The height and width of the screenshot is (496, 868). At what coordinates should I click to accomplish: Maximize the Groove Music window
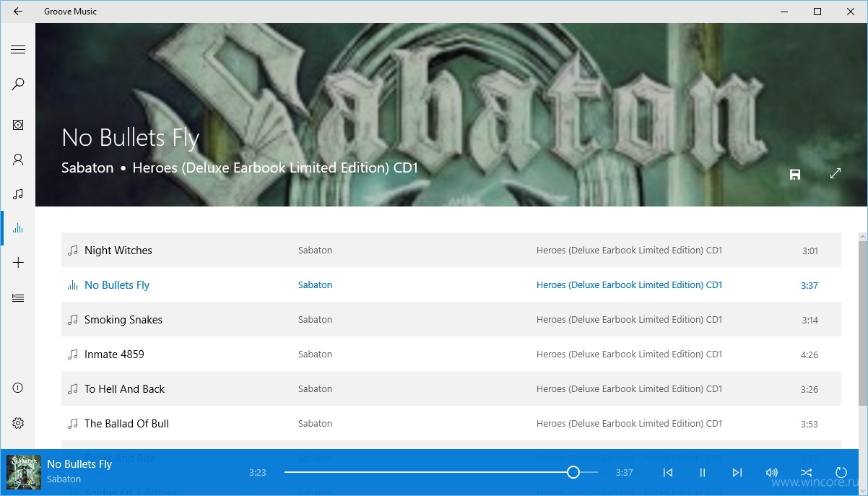817,12
